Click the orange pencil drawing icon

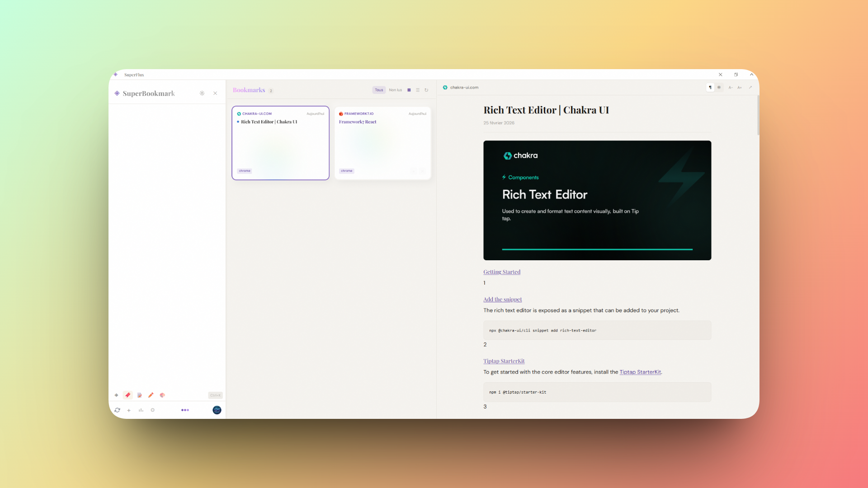[x=151, y=395]
